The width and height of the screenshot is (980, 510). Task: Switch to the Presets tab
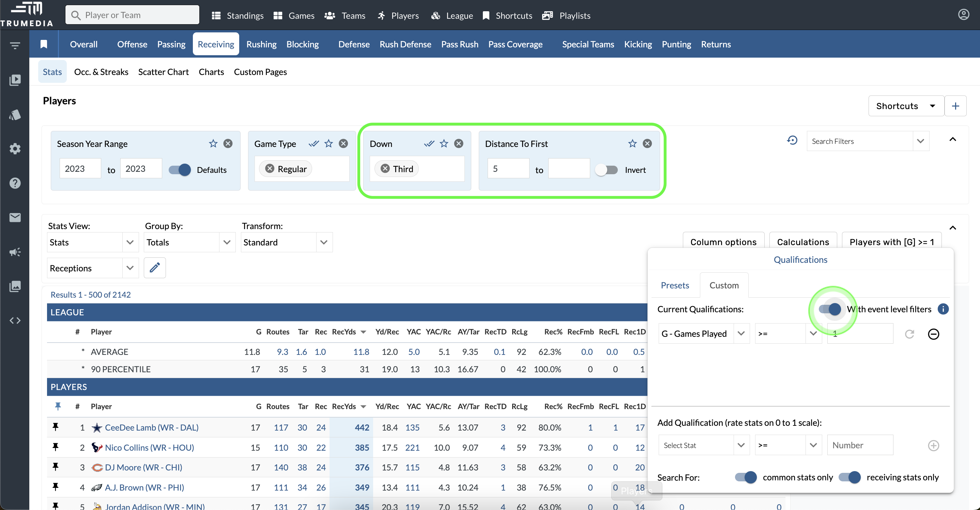674,285
